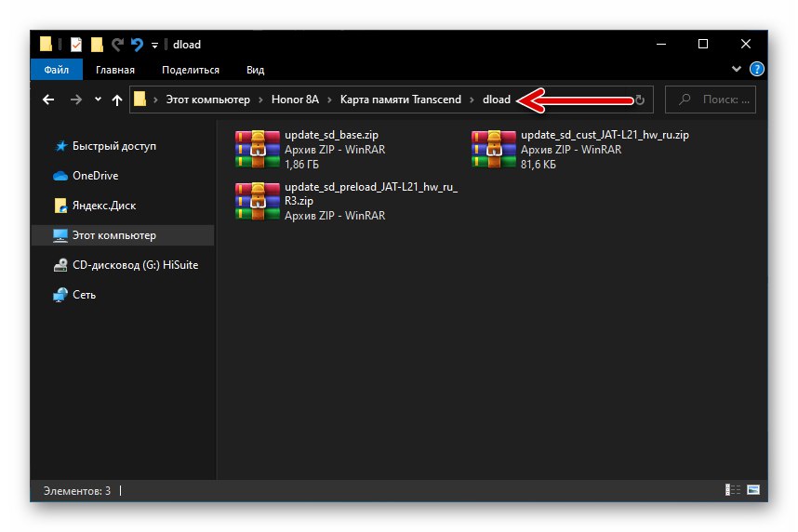Screen dimensions: 798x532
Task: Click the Яндекс.Диск folder icon
Action: pyautogui.click(x=60, y=206)
